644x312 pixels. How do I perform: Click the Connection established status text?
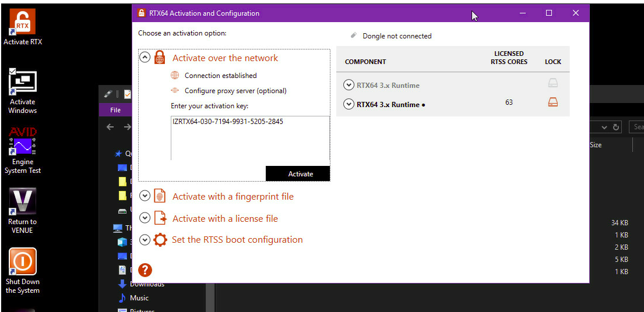pyautogui.click(x=220, y=76)
